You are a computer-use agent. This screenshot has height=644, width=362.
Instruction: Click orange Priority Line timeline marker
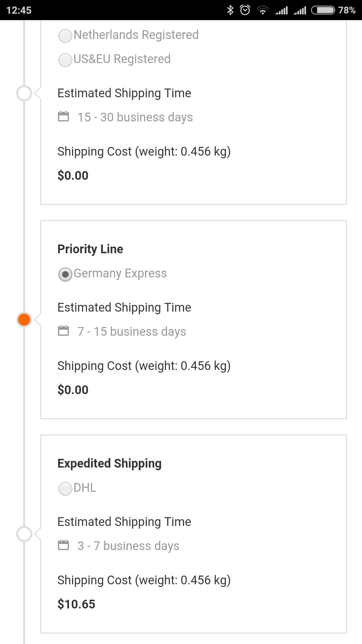click(24, 320)
